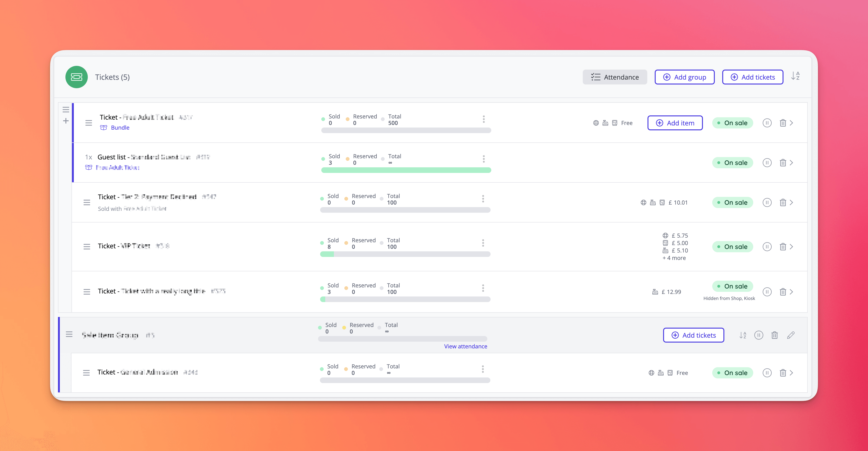Pause sales for General Admission ticket
The width and height of the screenshot is (868, 451).
(767, 373)
